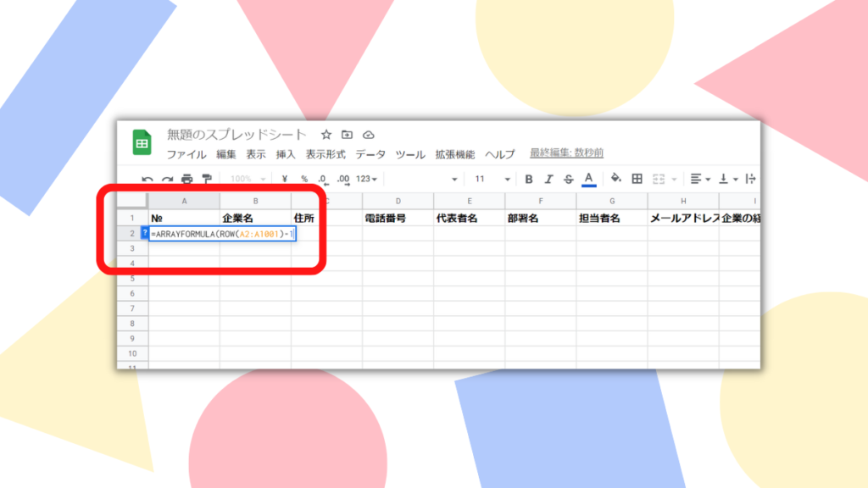Screen dimensions: 868x488
Task: Open the ファイル menu
Action: [186, 154]
